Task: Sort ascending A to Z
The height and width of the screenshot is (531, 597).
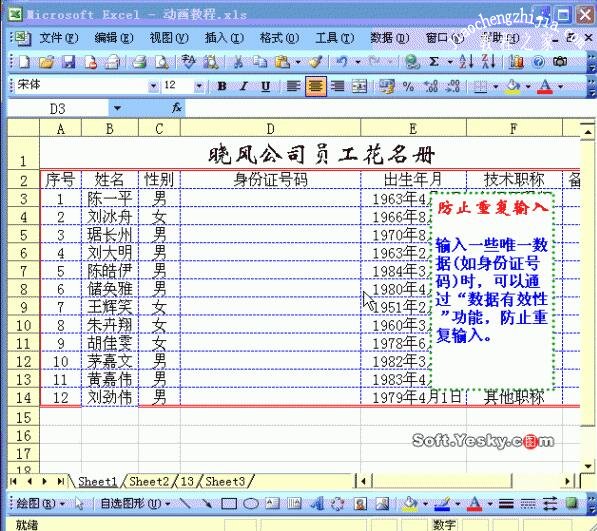Action: (x=466, y=62)
